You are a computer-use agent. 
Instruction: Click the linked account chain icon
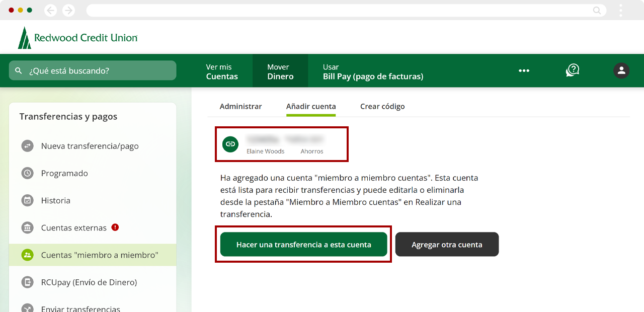click(x=230, y=144)
